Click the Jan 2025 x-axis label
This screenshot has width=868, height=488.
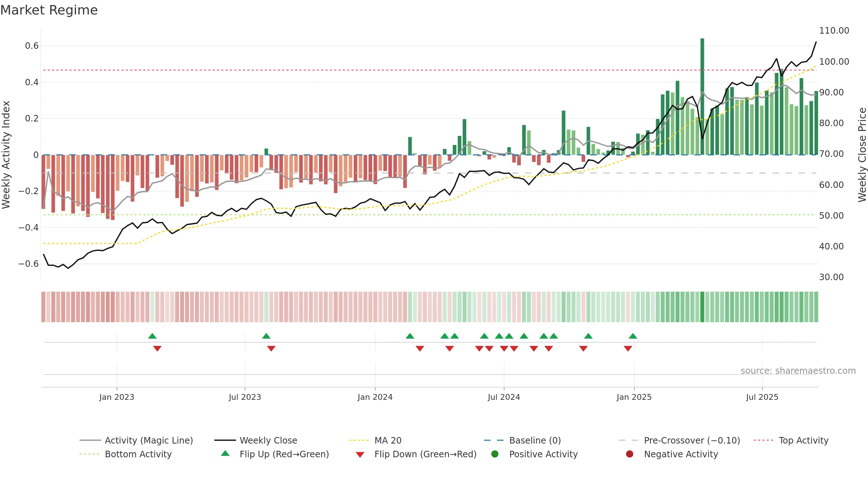pyautogui.click(x=634, y=397)
